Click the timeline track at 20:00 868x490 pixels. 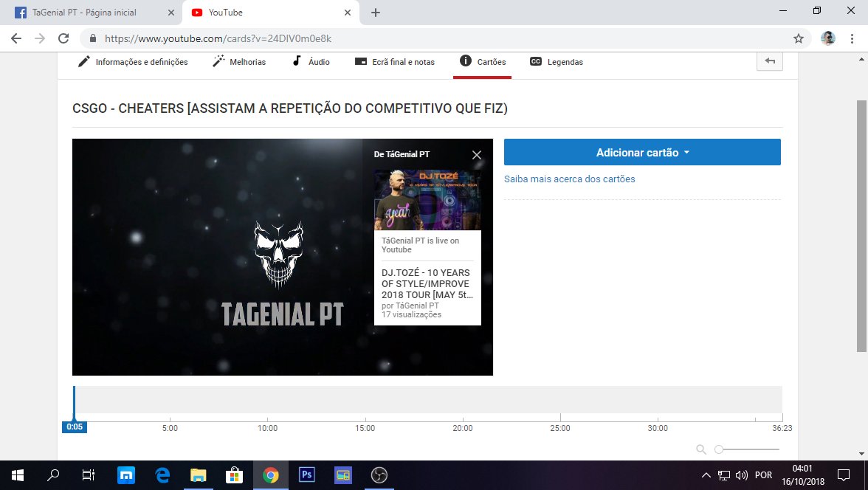coord(463,400)
